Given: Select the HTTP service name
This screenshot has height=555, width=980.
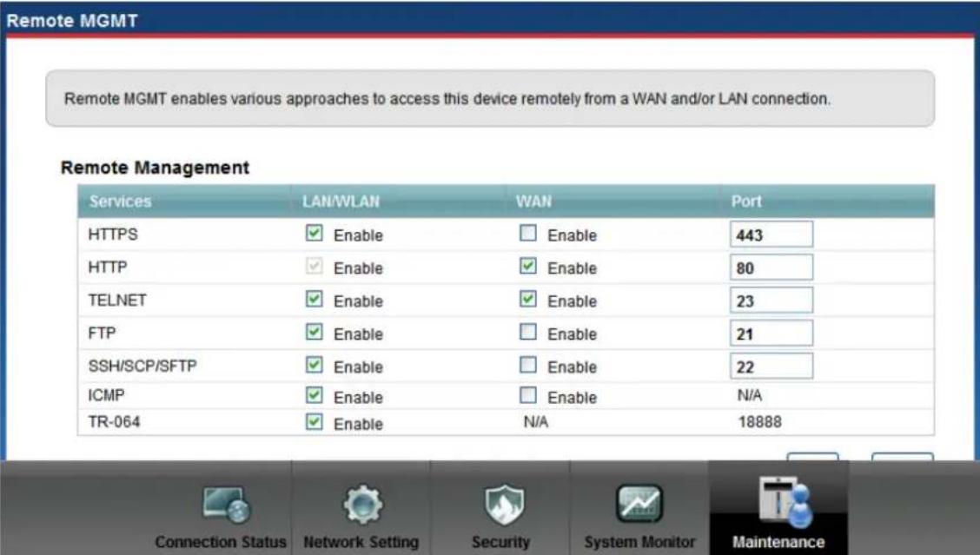Looking at the screenshot, I should (x=108, y=268).
